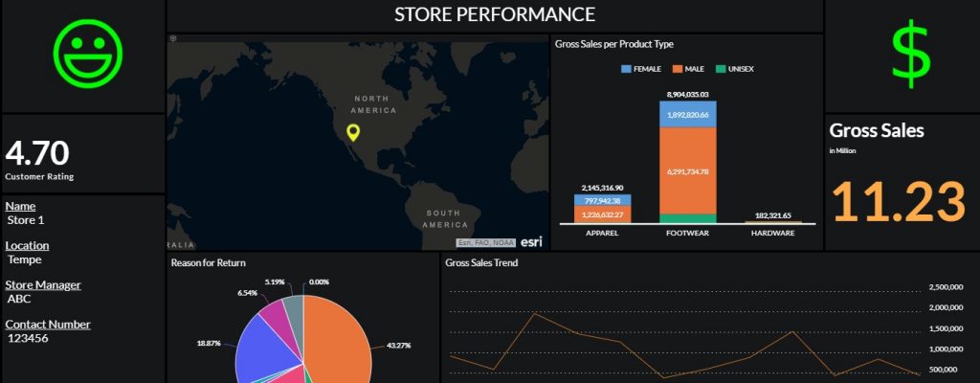Viewport: 980px width, 383px height.
Task: Click the esri logo on the map
Action: (531, 241)
